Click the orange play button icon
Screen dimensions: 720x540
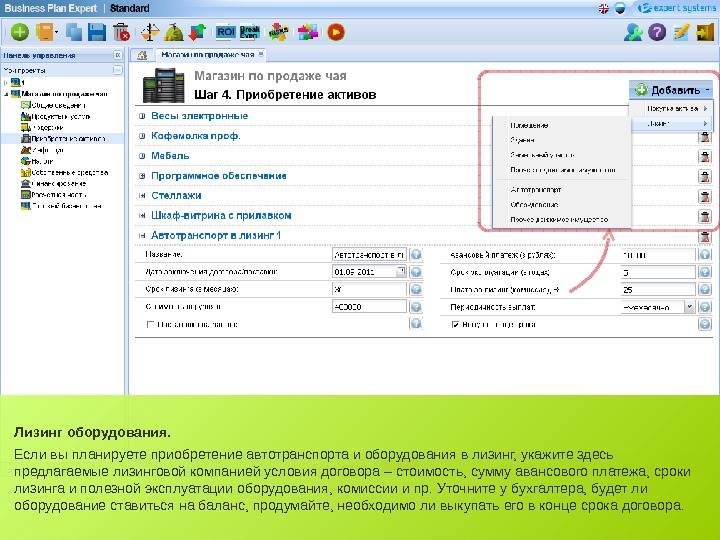coord(336,32)
